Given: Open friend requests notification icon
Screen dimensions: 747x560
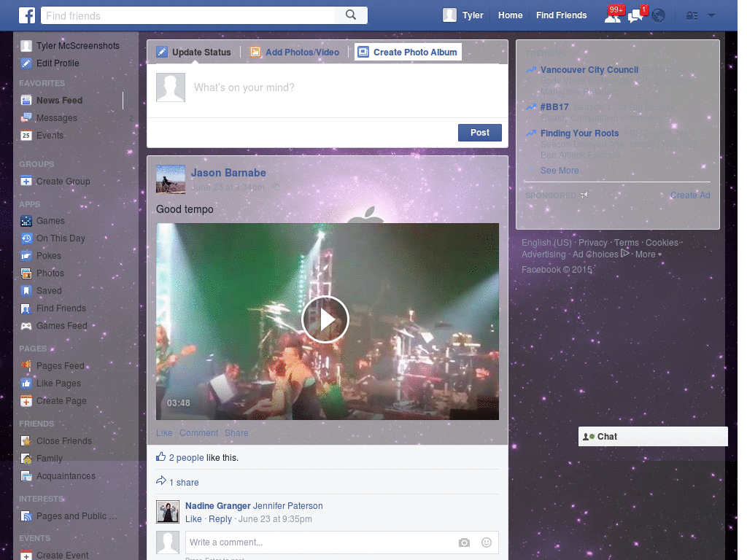Looking at the screenshot, I should (x=613, y=16).
